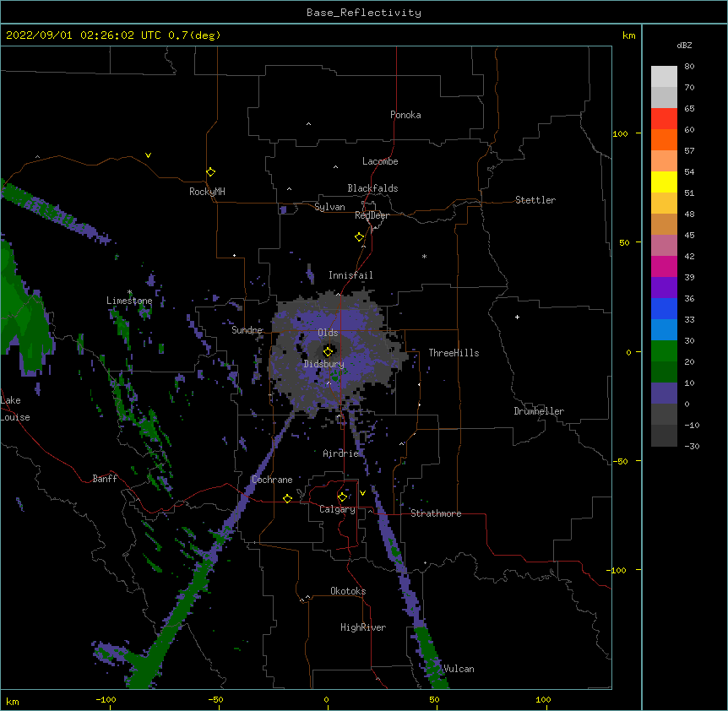Screen dimensions: 728x711
Task: Select the light blue 33-30 dBZ swatch
Action: point(664,330)
